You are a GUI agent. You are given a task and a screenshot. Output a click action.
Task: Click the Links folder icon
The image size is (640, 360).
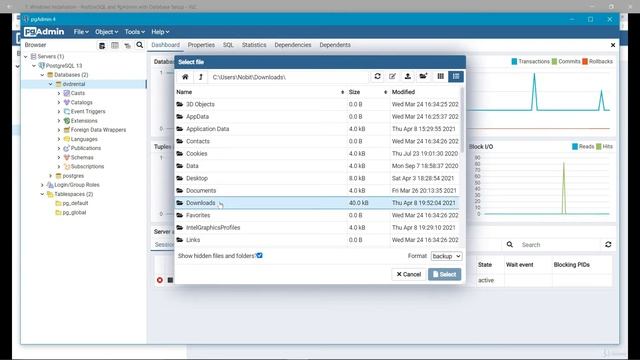coord(180,240)
